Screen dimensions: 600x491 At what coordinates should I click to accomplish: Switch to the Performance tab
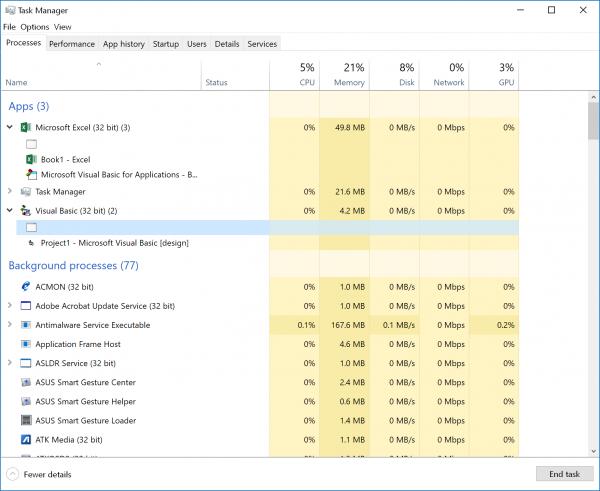coord(72,44)
